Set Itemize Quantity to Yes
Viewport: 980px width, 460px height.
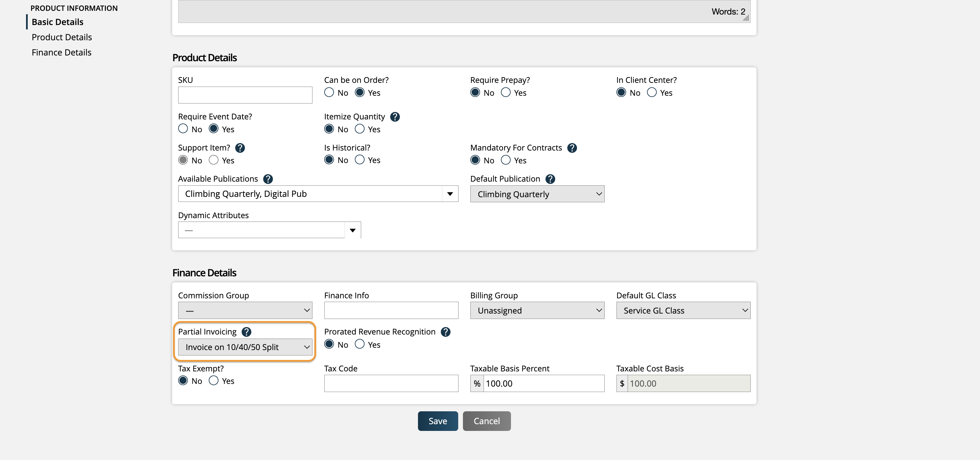(x=359, y=129)
